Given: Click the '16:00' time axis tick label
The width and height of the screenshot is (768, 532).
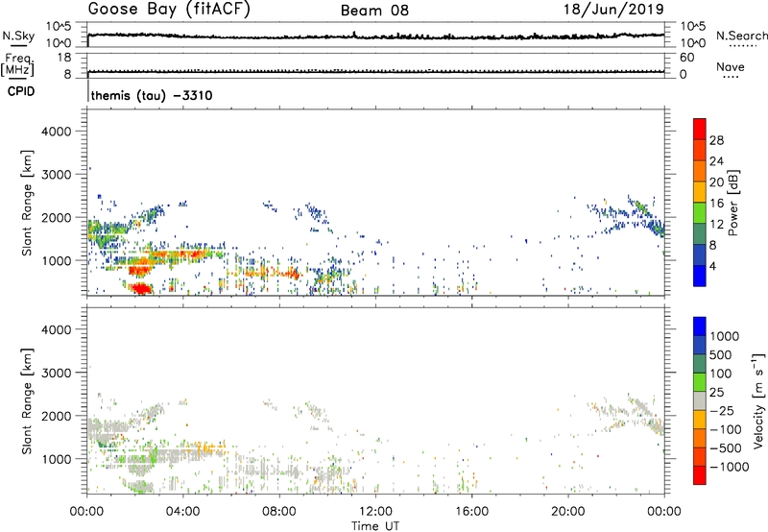Looking at the screenshot, I should coord(471,512).
